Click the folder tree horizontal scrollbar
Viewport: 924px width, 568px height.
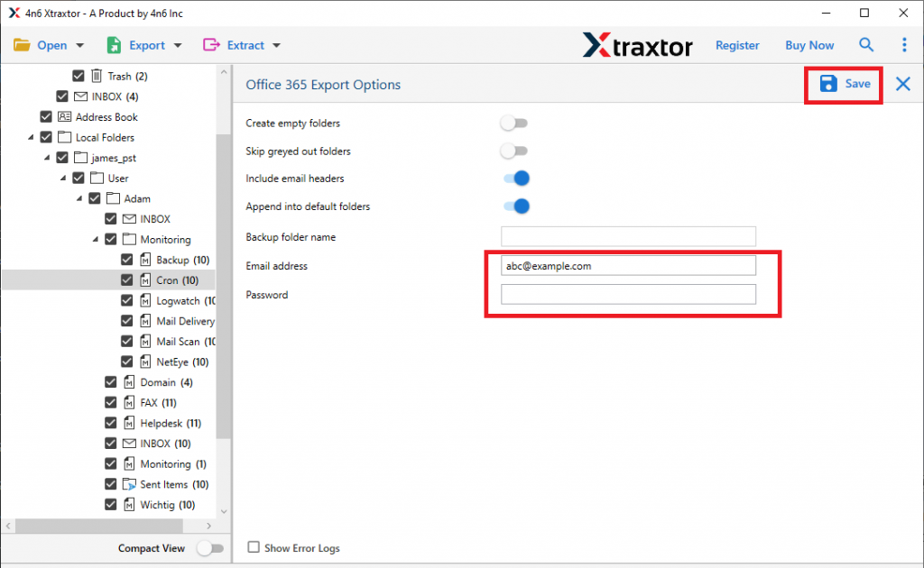click(x=99, y=526)
